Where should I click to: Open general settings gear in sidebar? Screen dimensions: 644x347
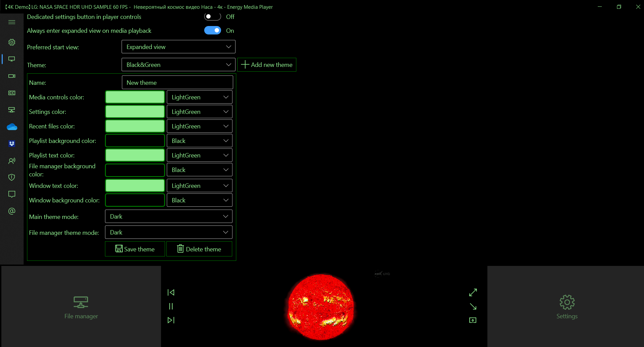point(12,42)
